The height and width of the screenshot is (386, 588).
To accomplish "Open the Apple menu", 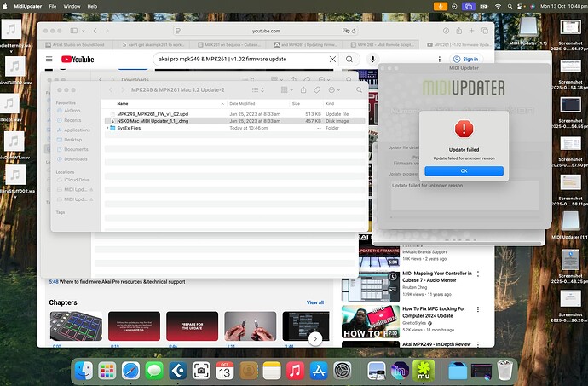I will coord(5,6).
